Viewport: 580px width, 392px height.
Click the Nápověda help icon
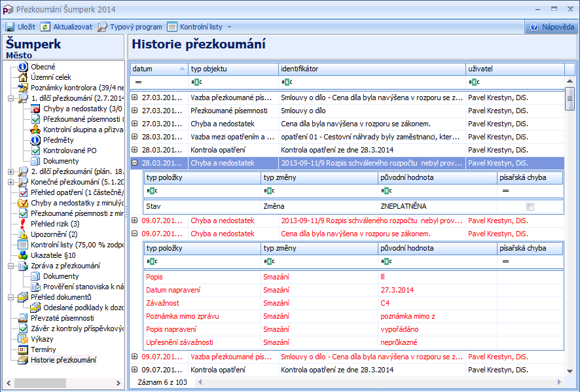tap(534, 27)
